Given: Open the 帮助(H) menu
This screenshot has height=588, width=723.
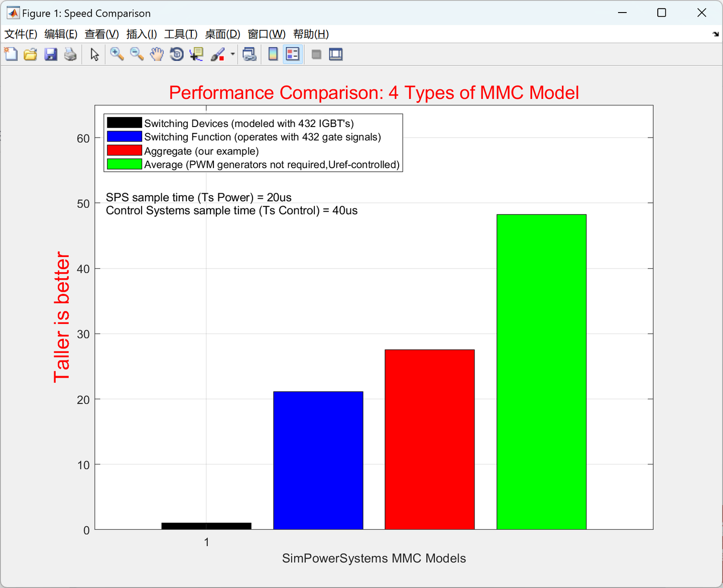Looking at the screenshot, I should (x=310, y=34).
